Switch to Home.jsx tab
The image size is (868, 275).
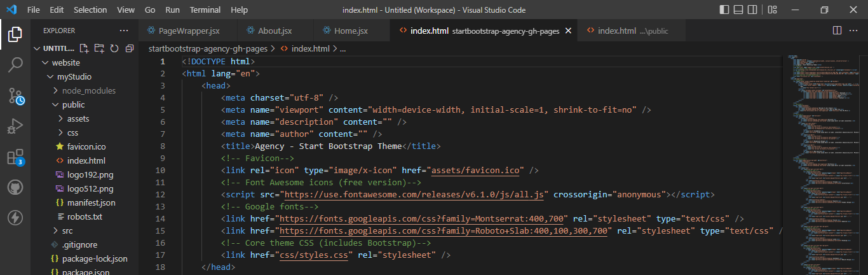[x=351, y=31]
